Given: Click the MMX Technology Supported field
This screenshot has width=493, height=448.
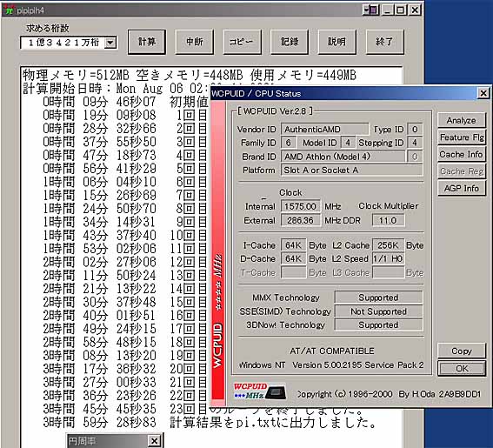Looking at the screenshot, I should click(378, 298).
